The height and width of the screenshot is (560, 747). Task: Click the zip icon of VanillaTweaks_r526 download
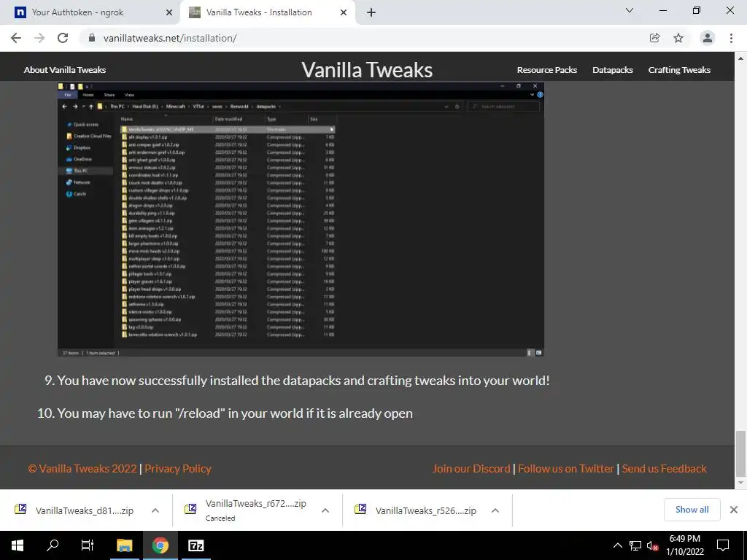click(x=360, y=509)
